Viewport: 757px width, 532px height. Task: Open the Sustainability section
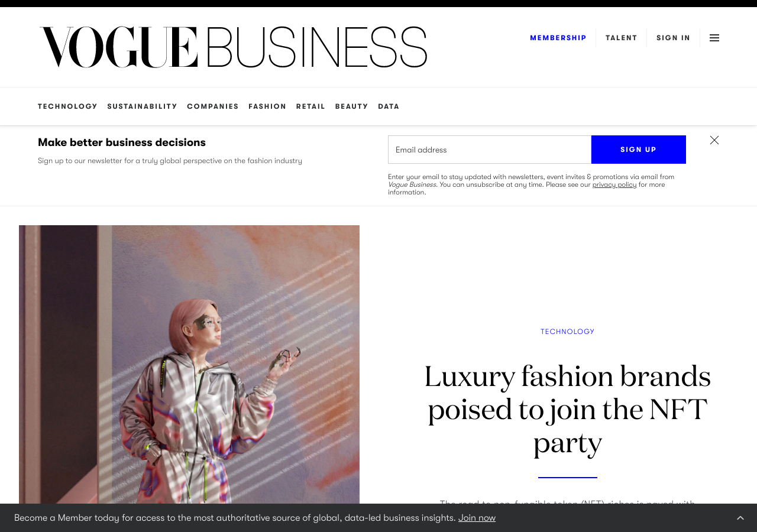point(142,106)
